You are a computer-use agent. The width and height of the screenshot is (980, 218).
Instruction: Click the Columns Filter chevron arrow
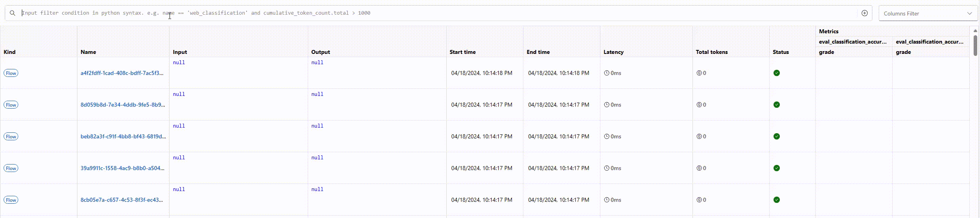point(969,13)
